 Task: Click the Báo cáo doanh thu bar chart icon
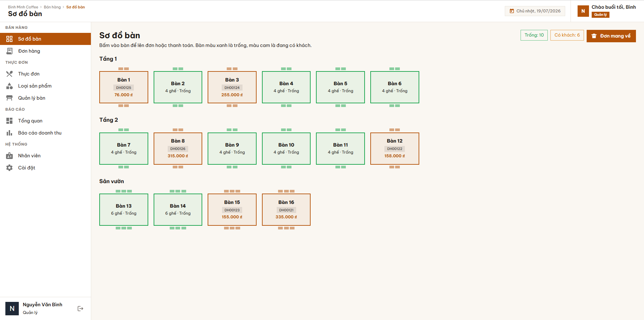tap(9, 133)
